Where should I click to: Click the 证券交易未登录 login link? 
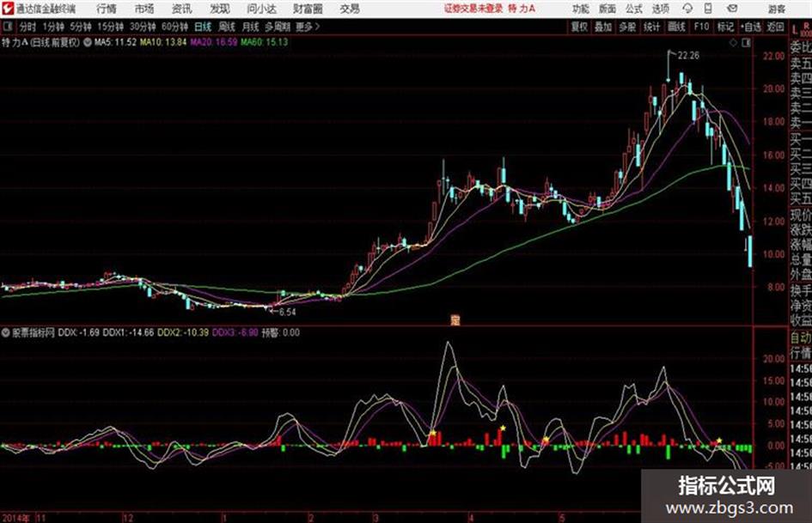click(x=473, y=9)
